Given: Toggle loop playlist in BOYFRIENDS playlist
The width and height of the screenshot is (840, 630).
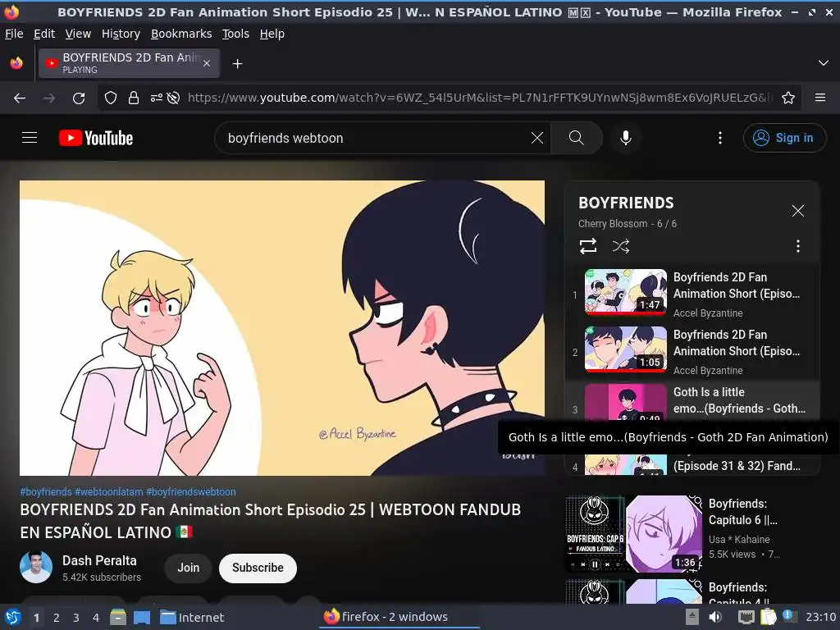Looking at the screenshot, I should [587, 246].
